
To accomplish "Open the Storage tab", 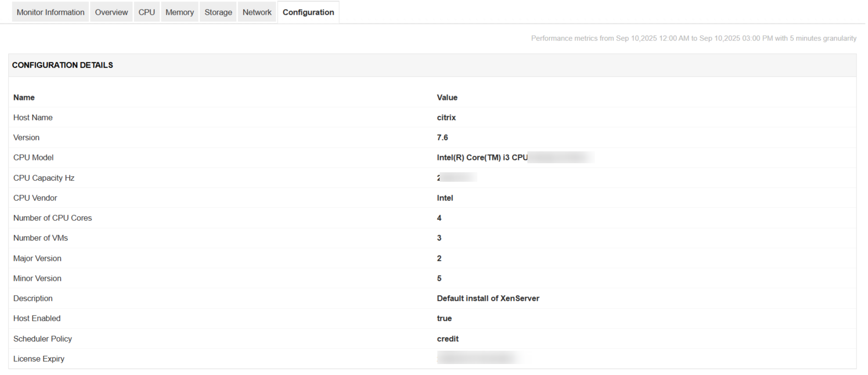I will tap(218, 12).
